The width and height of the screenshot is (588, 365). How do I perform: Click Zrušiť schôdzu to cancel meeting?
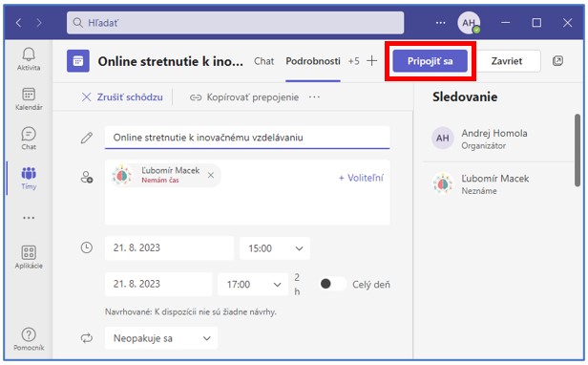122,97
